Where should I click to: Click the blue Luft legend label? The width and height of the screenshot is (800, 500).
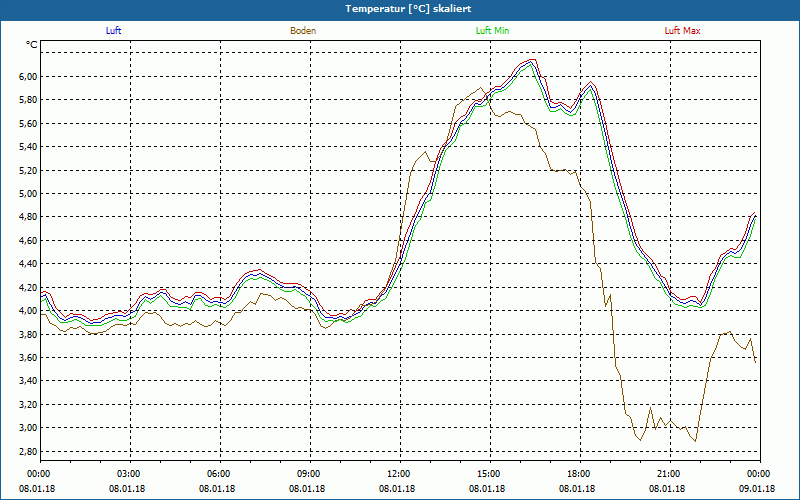[113, 31]
